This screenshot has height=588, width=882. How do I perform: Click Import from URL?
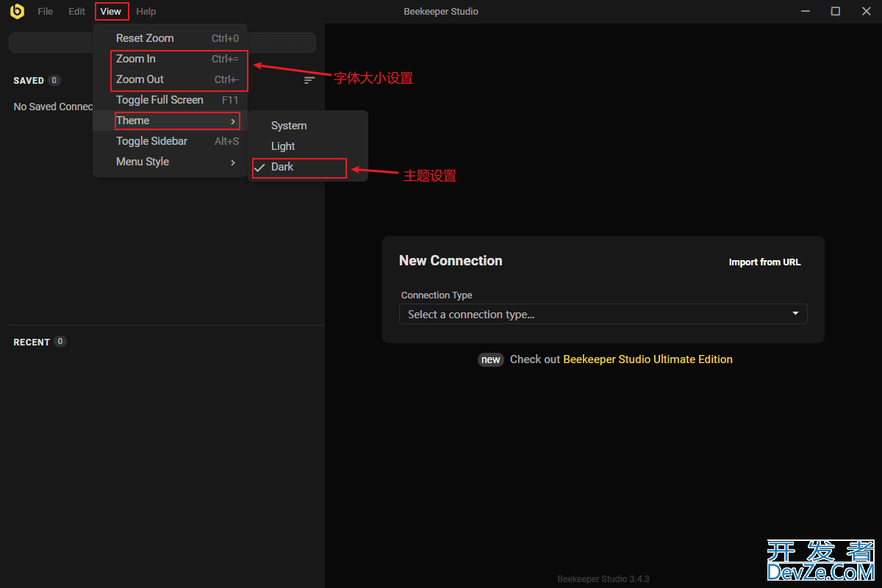(x=764, y=262)
